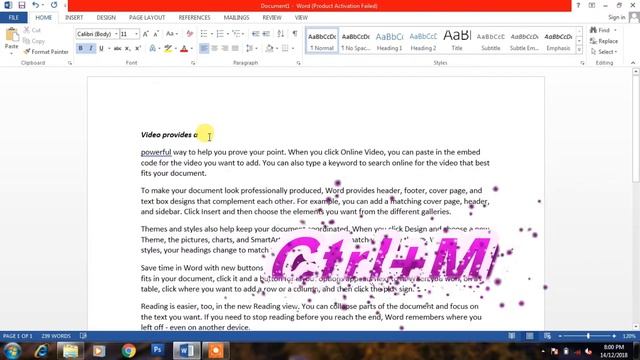Click the zoom slider handle
This screenshot has width=640, height=360.
click(588, 336)
